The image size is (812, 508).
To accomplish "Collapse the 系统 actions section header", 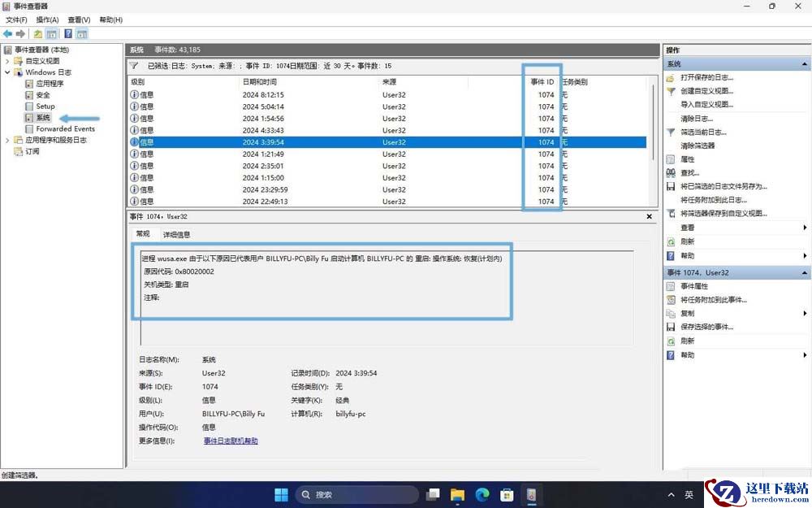I will (x=804, y=64).
